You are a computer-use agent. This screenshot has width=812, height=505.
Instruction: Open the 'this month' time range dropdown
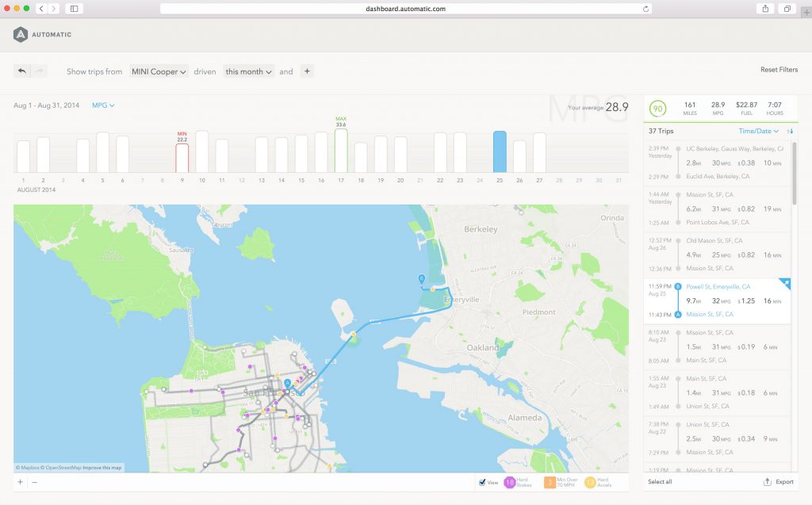pyautogui.click(x=248, y=71)
